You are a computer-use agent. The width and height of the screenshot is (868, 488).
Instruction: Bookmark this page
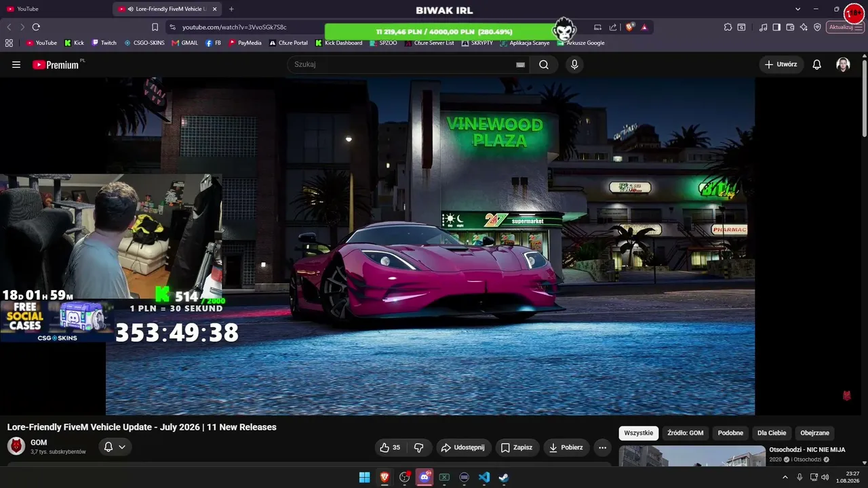155,27
